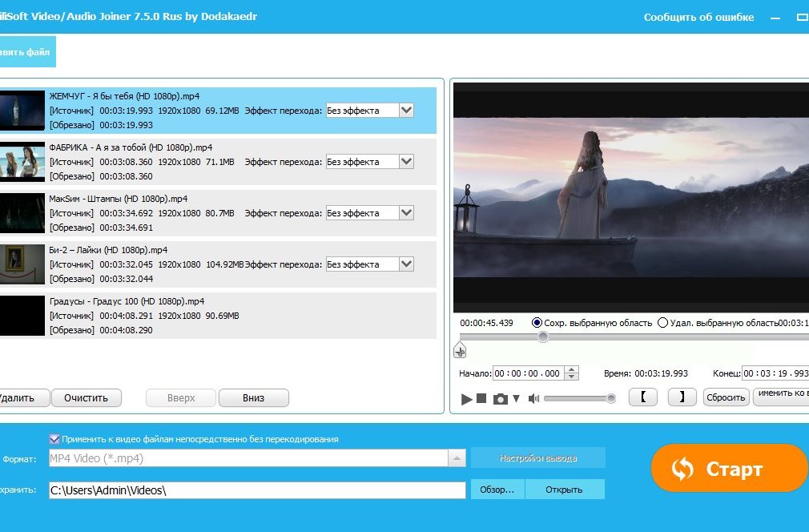809x532 pixels.
Task: Click the Начало start time field
Action: click(x=529, y=373)
